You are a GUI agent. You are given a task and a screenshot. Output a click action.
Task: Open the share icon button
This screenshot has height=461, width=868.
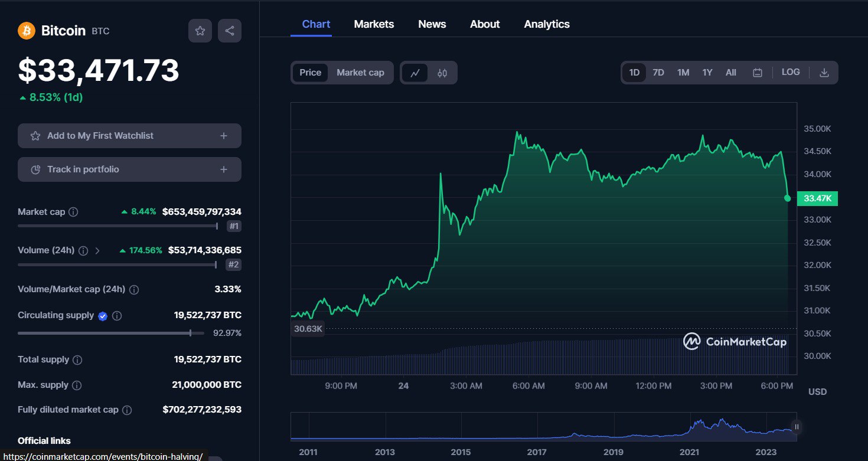pyautogui.click(x=230, y=31)
